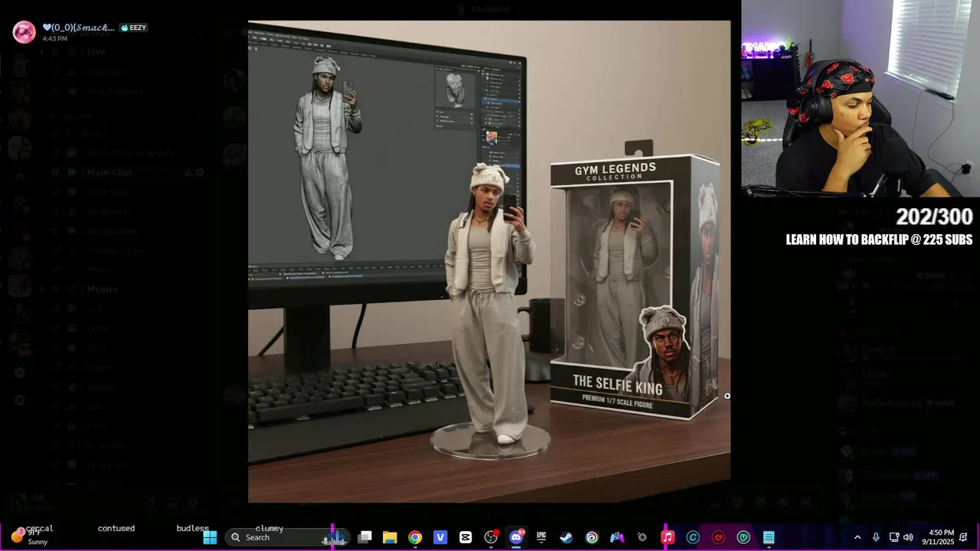Screen dimensions: 980x551
Task: Open the green shield app on taskbar
Action: click(x=743, y=537)
